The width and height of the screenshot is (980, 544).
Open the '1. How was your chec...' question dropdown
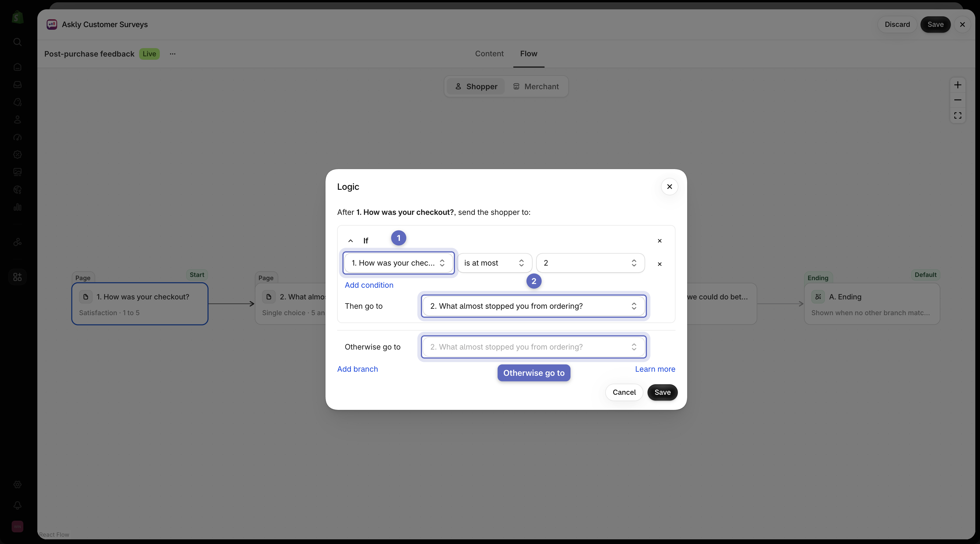pos(398,263)
